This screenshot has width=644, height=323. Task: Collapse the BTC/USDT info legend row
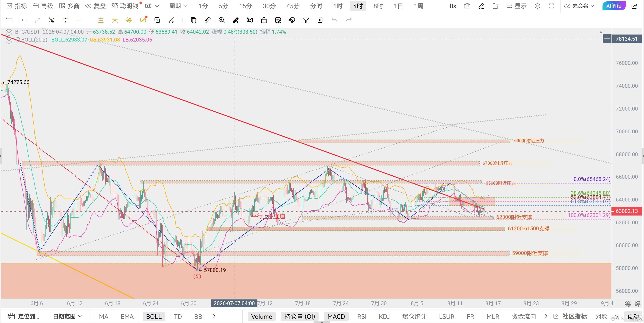pyautogui.click(x=9, y=32)
